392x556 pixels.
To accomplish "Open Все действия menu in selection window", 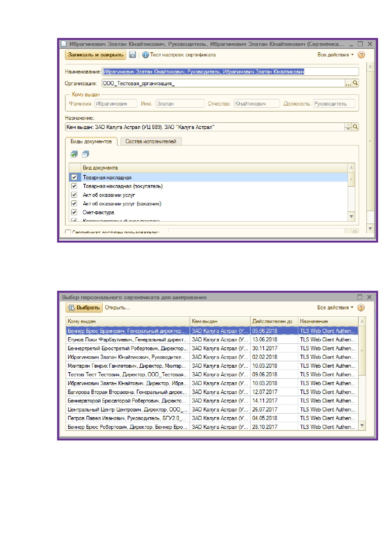I will pos(335,307).
